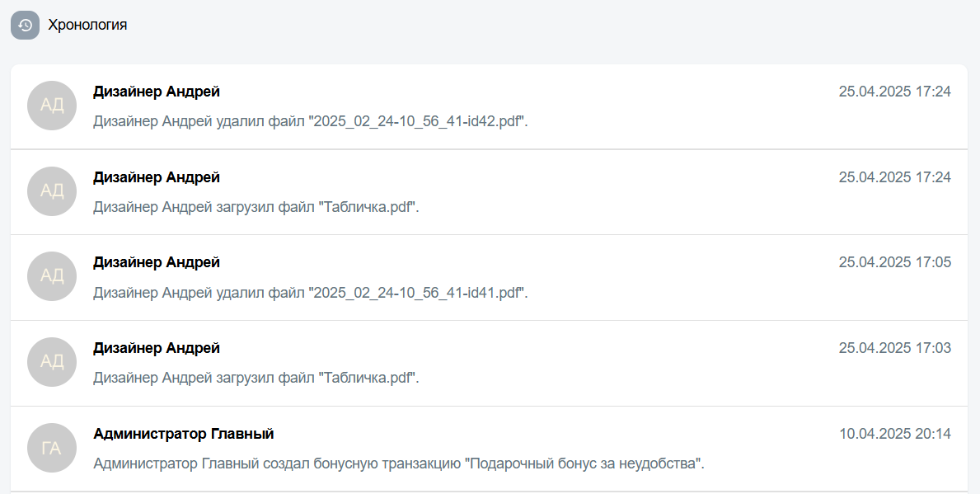Click Дизайнер Андрей name in the 17:05 entry
The image size is (980, 494).
tap(157, 262)
